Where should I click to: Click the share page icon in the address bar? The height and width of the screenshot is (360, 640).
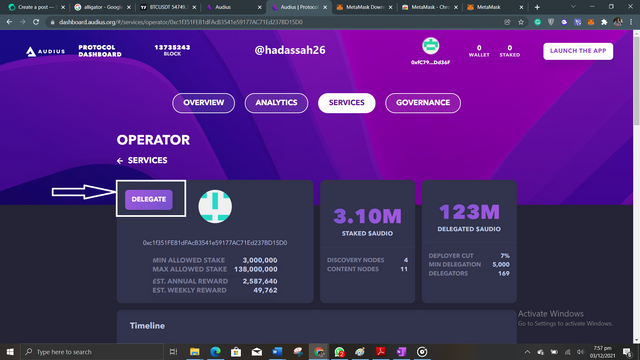[507, 22]
